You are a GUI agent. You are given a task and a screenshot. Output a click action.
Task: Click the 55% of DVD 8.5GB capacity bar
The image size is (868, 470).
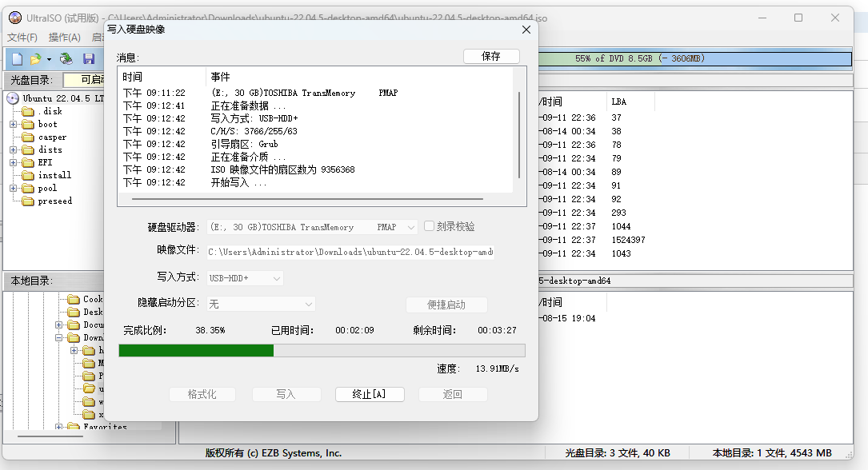point(694,58)
